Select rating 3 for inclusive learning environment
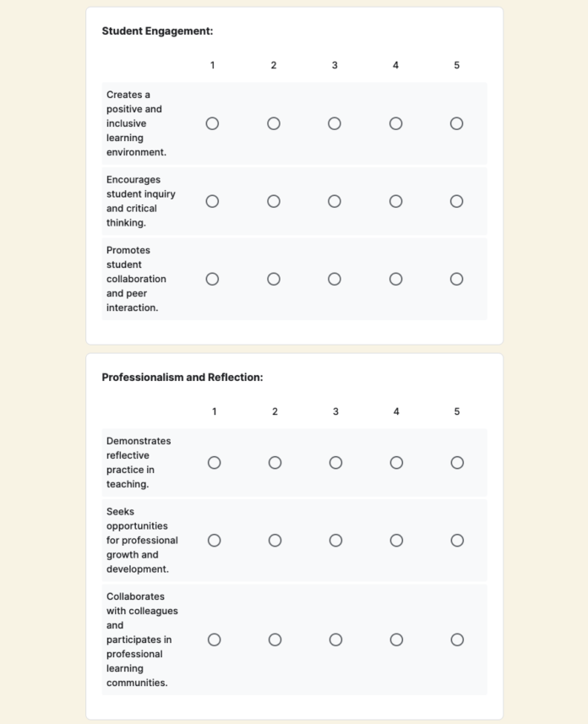This screenshot has width=588, height=724. [335, 122]
